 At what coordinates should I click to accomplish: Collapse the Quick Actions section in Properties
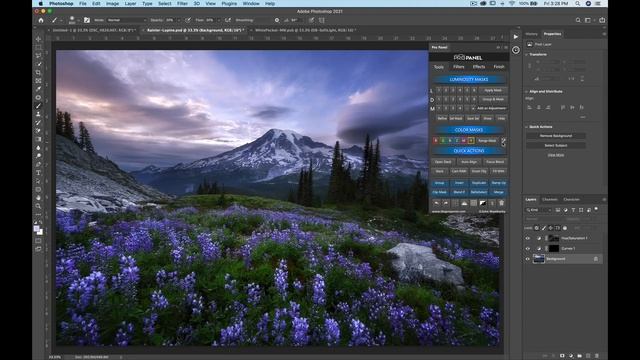tap(527, 127)
